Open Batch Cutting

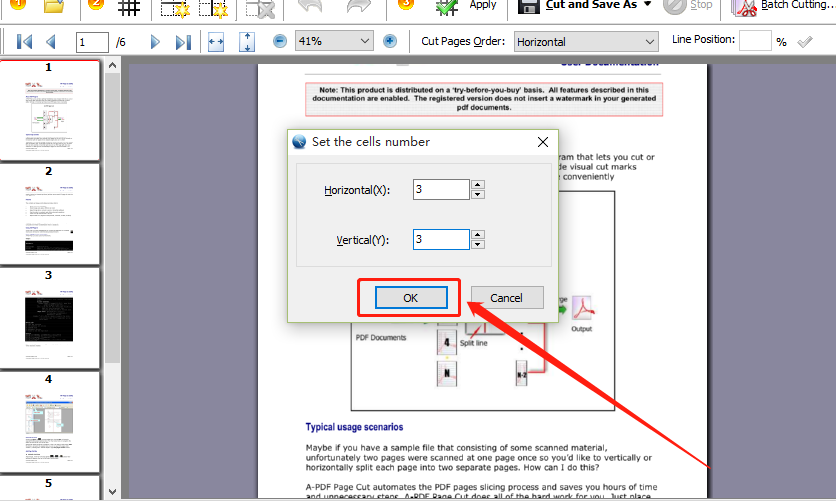pyautogui.click(x=784, y=6)
